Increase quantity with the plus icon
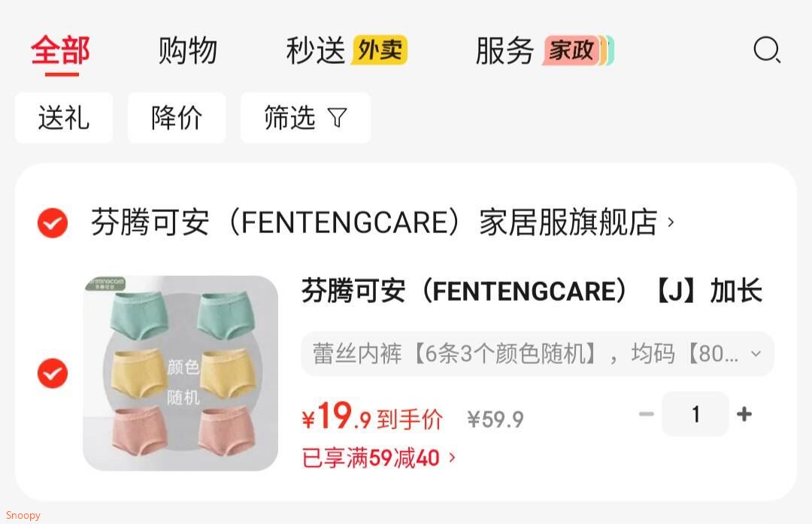 click(x=744, y=413)
